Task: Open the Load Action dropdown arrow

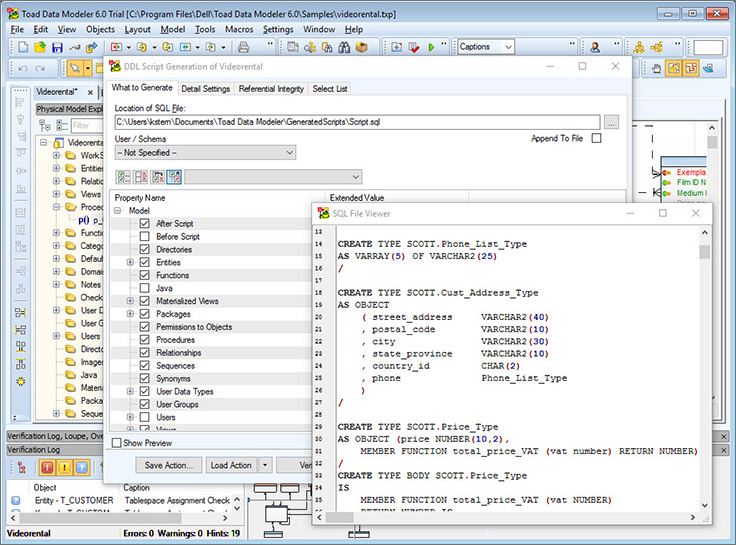Action: tap(265, 465)
